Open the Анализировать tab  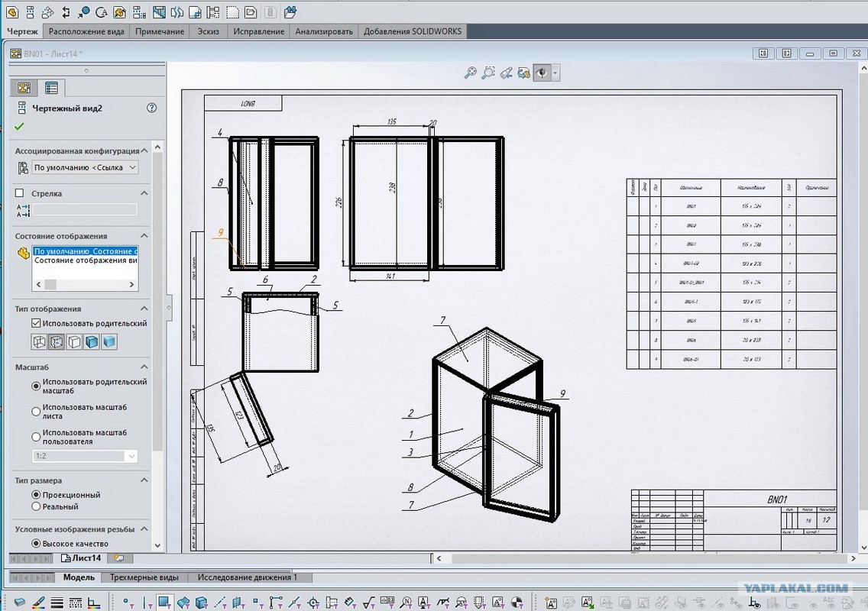pyautogui.click(x=324, y=31)
